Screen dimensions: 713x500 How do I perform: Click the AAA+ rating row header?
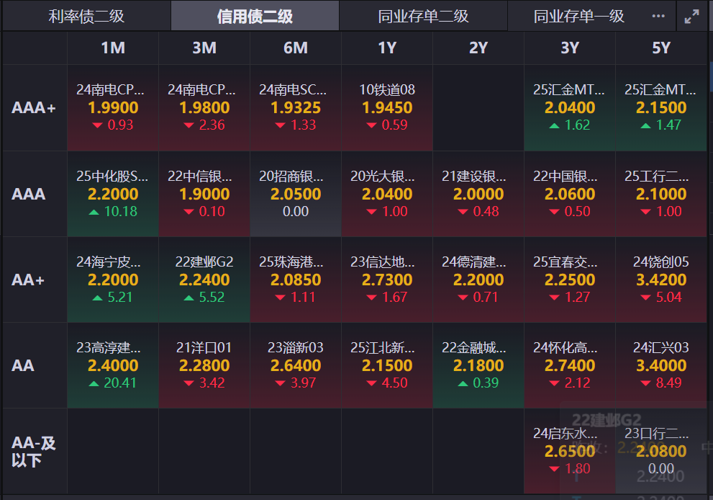point(33,107)
